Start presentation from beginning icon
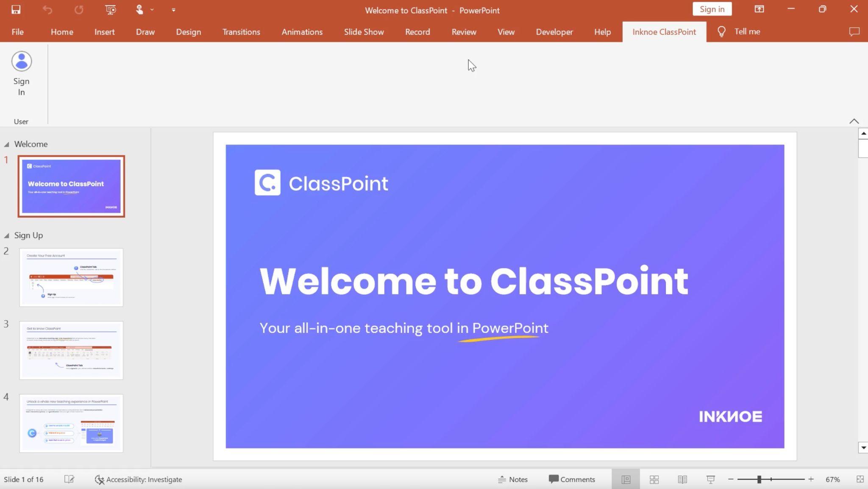 (110, 9)
